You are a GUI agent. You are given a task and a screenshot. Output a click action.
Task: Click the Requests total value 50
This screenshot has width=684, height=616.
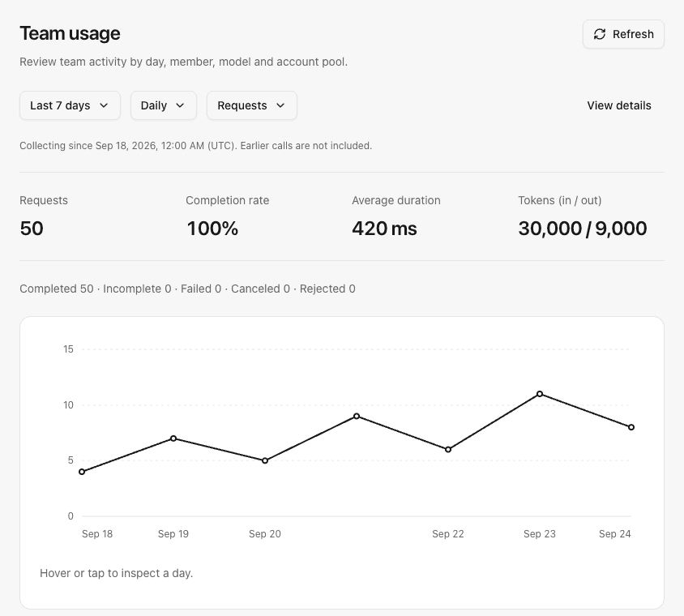point(32,229)
